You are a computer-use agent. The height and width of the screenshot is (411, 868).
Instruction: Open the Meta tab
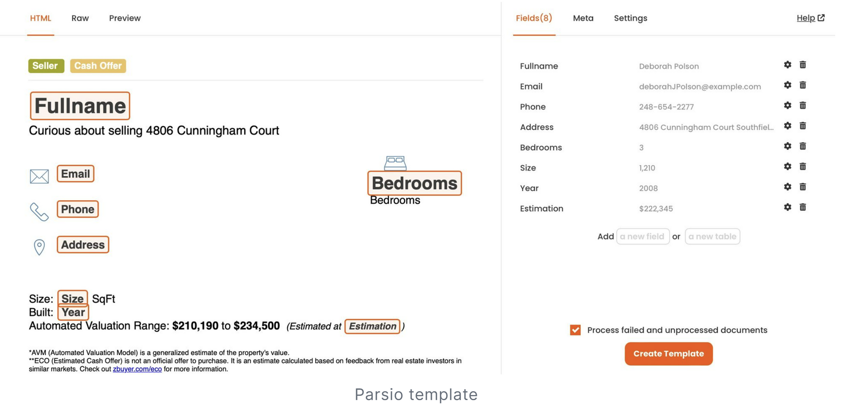583,18
